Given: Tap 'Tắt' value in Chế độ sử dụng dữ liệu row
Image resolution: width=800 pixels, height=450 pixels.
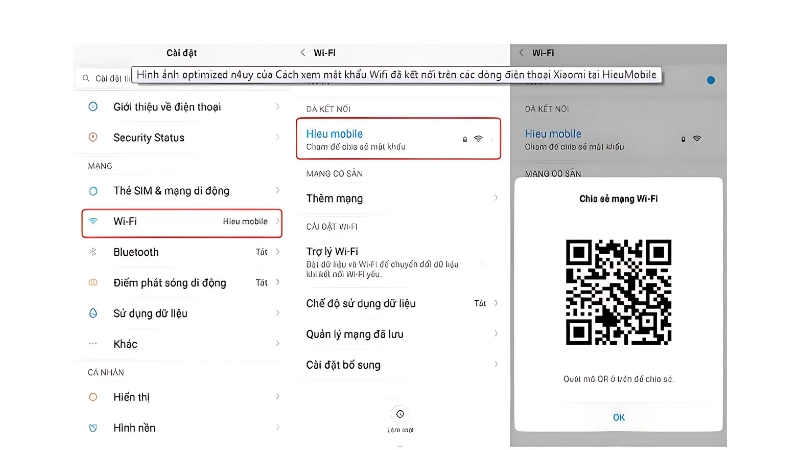Looking at the screenshot, I should (x=480, y=303).
